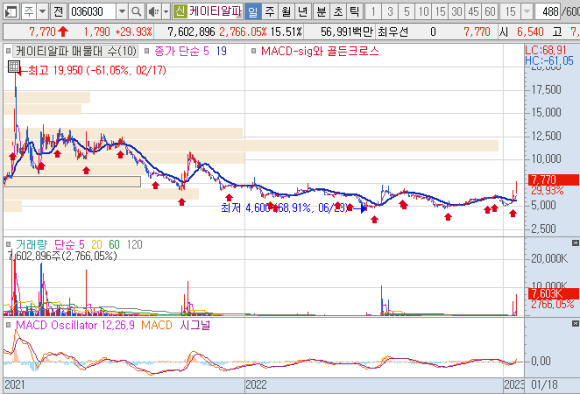Click the green 신 badge icon
The height and width of the screenshot is (394, 580).
point(180,11)
